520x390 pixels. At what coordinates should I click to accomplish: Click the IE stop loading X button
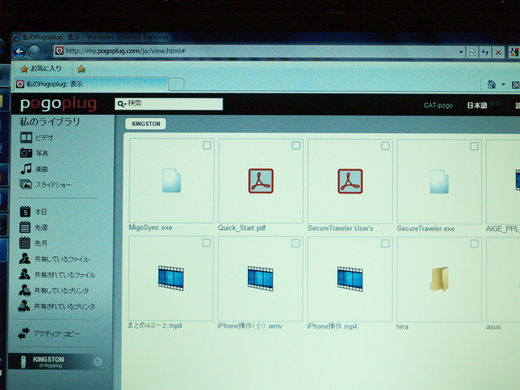(498, 52)
